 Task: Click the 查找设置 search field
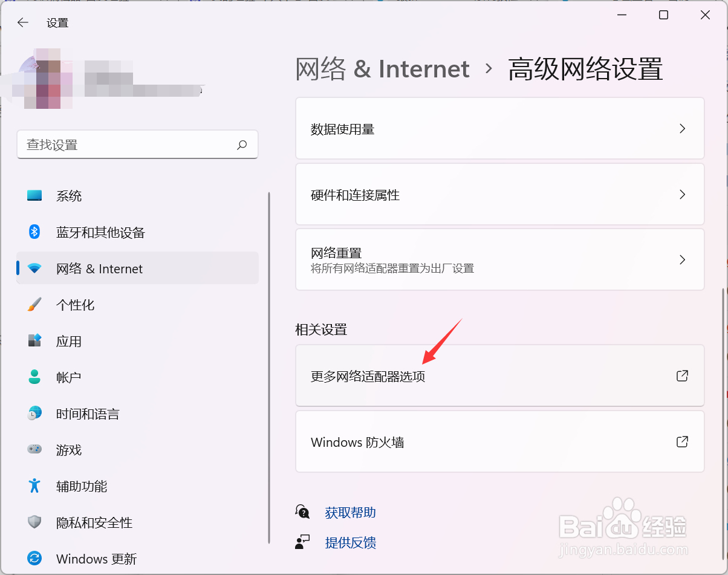127,145
